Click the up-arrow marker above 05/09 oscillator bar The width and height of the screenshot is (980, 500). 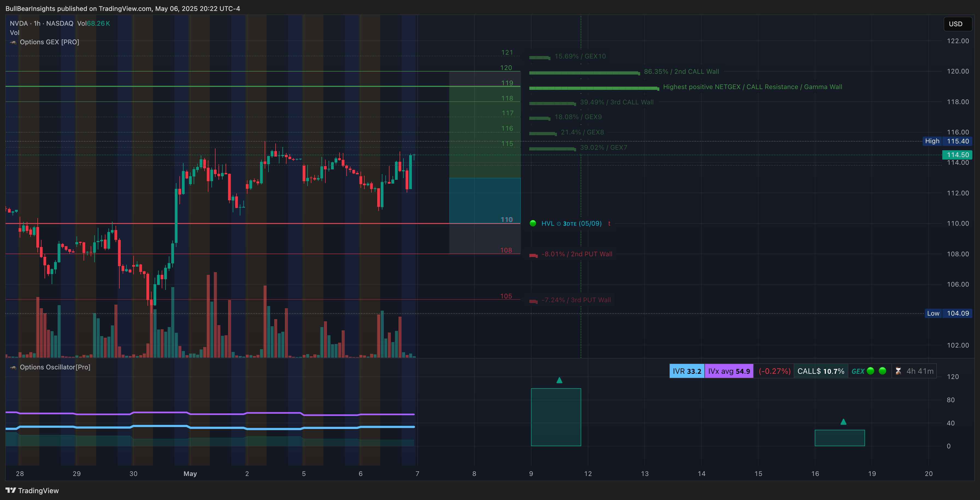click(x=559, y=380)
